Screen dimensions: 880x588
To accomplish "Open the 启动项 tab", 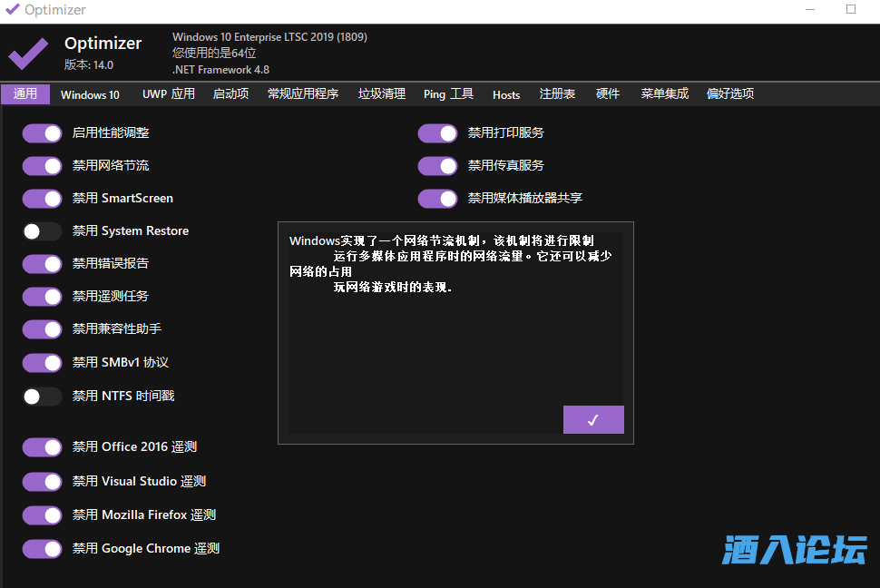I will pyautogui.click(x=230, y=94).
